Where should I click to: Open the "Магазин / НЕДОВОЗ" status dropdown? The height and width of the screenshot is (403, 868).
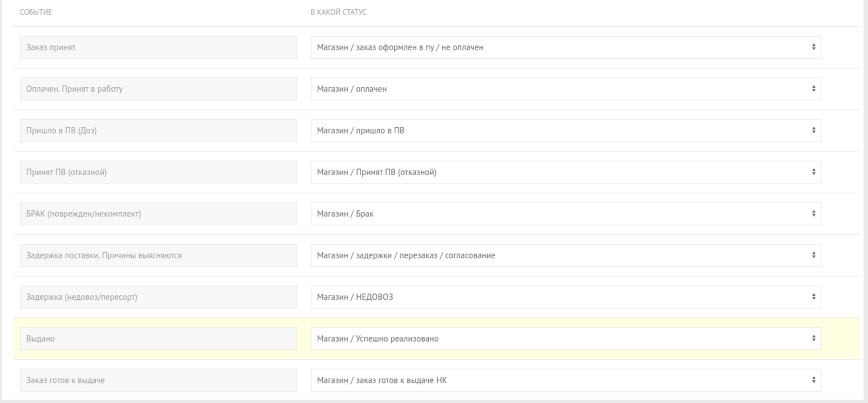coord(566,297)
